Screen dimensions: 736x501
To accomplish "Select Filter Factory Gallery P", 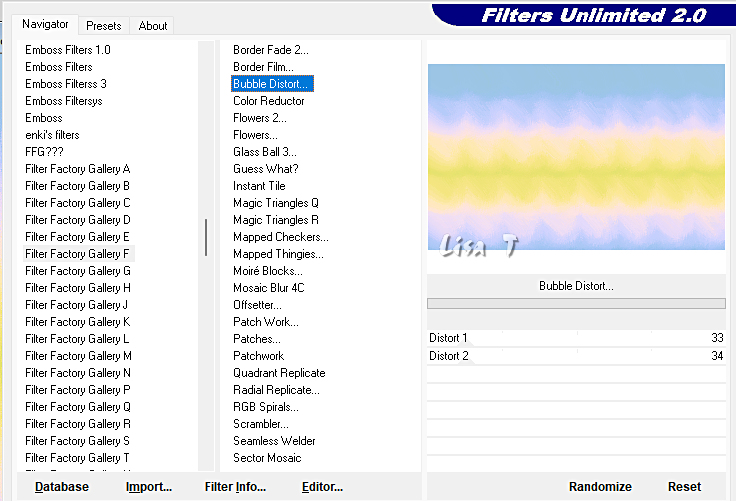I will pyautogui.click(x=77, y=390).
